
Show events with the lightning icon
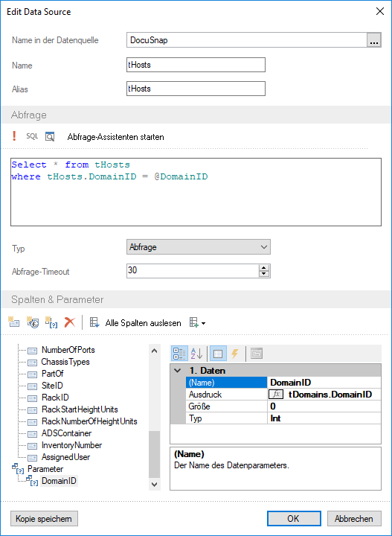click(x=235, y=354)
